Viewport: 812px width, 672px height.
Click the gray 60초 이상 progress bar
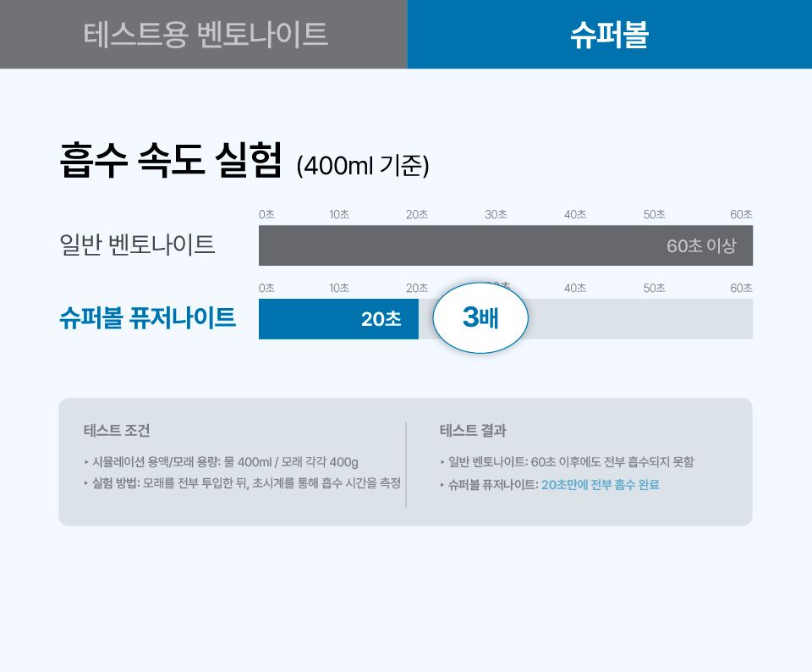(505, 245)
